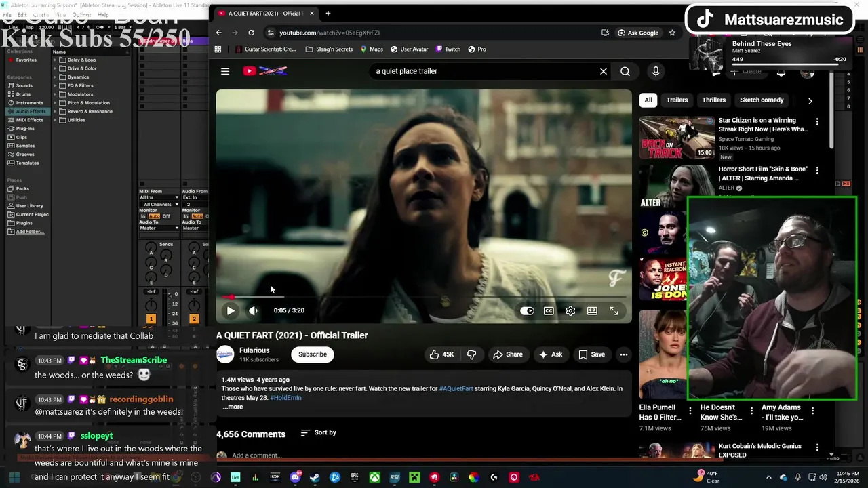Image resolution: width=868 pixels, height=488 pixels.
Task: Toggle track 2 activator button
Action: point(193,319)
